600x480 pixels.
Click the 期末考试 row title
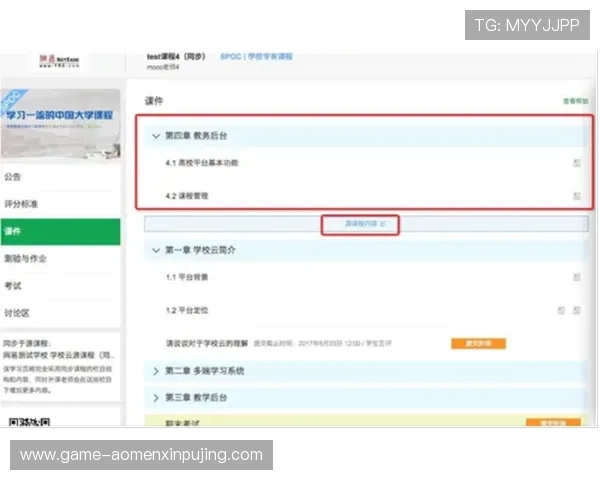(182, 423)
